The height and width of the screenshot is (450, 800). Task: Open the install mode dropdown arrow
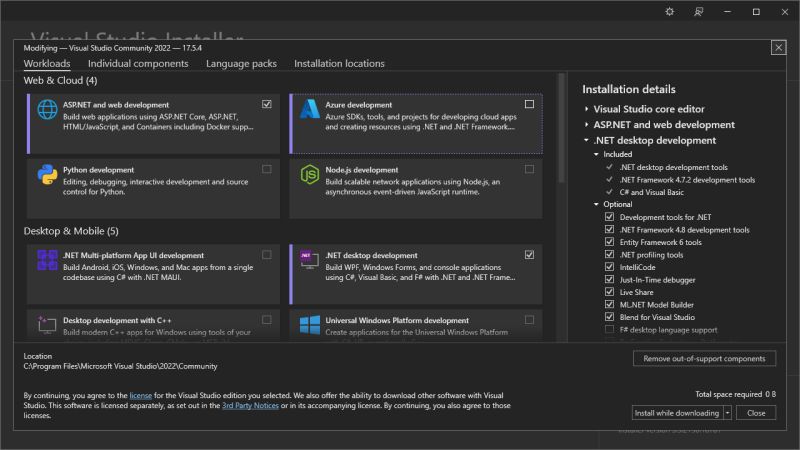728,413
